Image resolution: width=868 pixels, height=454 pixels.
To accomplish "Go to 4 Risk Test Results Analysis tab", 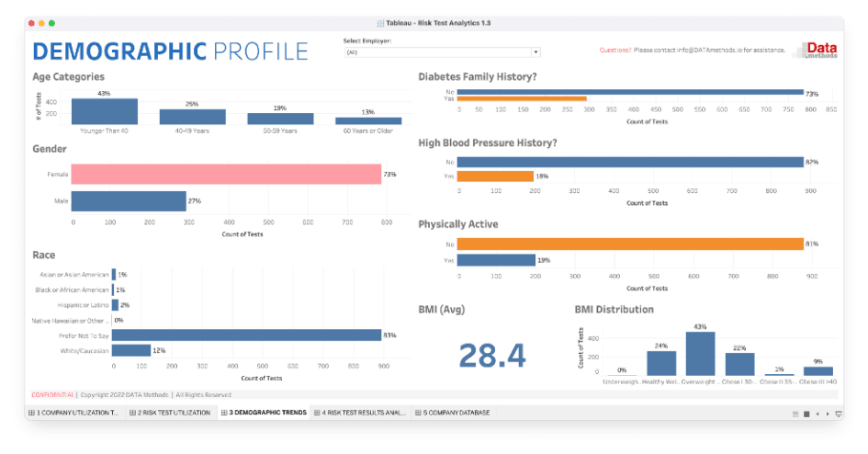I will pyautogui.click(x=362, y=413).
